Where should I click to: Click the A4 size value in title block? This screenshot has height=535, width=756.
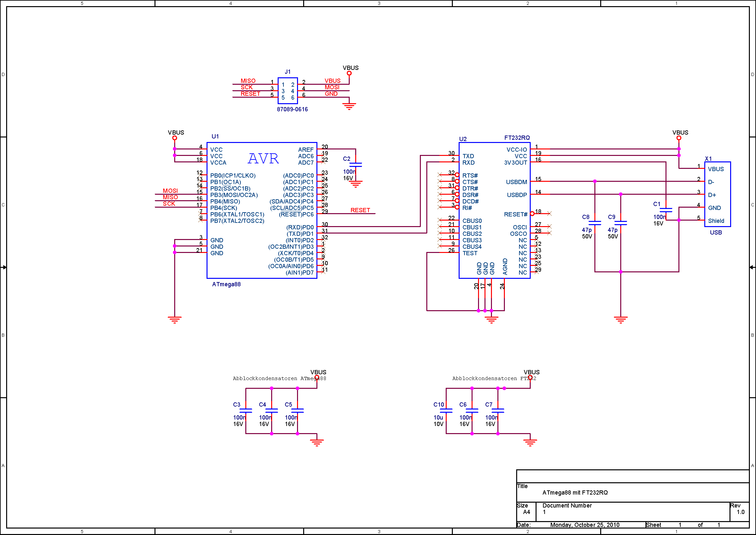pyautogui.click(x=527, y=512)
